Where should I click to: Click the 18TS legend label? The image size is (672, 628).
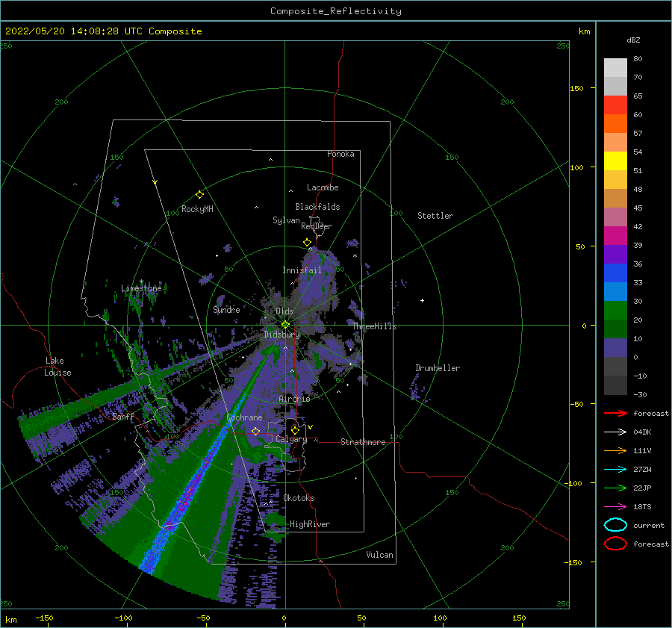point(642,507)
